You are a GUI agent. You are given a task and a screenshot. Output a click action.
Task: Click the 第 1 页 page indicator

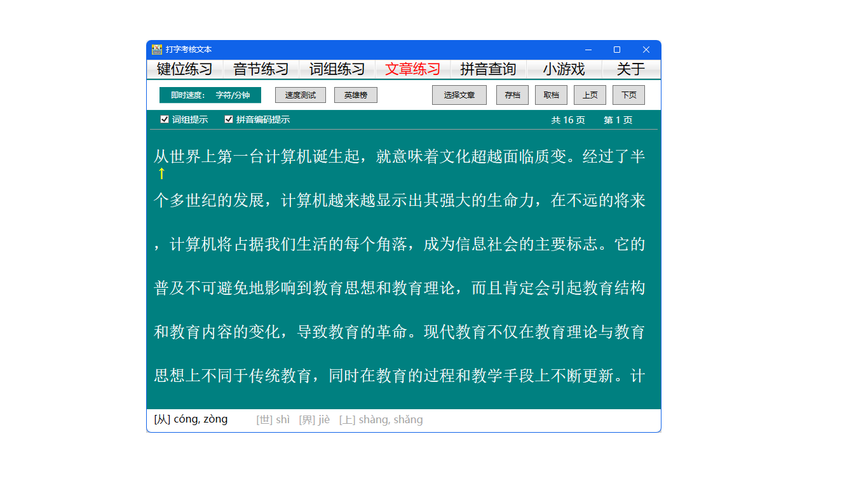point(618,120)
